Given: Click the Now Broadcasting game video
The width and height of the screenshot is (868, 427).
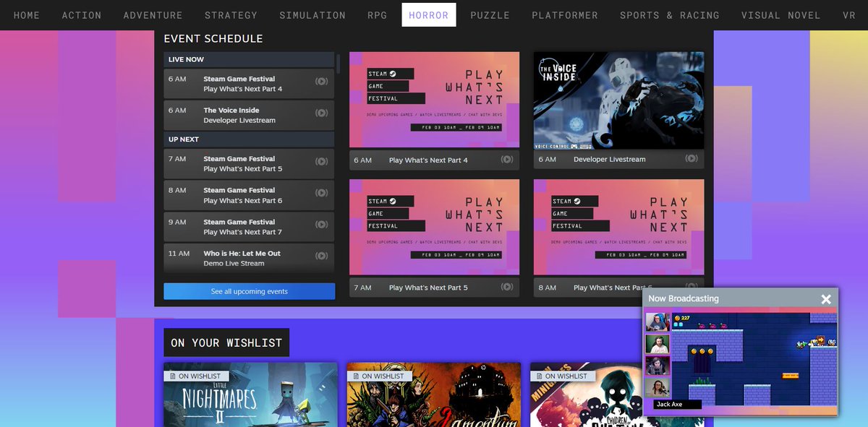Looking at the screenshot, I should tap(754, 359).
